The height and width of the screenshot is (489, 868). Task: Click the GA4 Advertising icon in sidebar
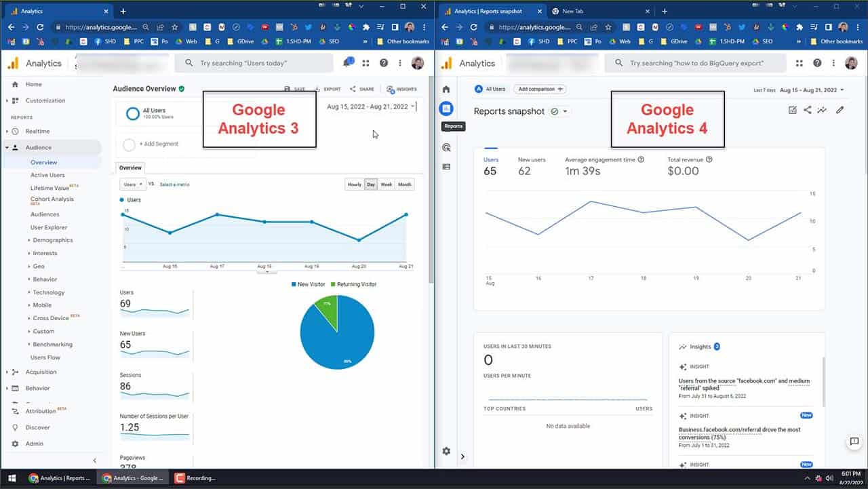point(446,147)
